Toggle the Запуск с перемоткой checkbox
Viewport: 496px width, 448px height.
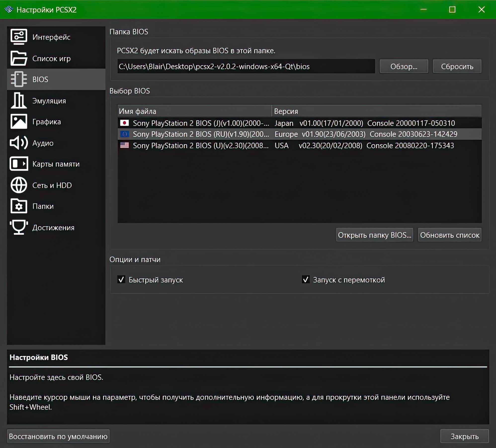pyautogui.click(x=306, y=279)
